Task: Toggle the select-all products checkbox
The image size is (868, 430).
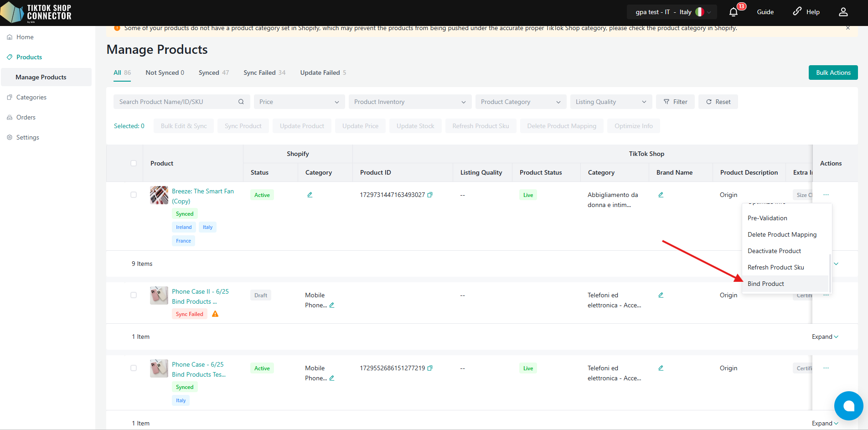Action: click(x=134, y=163)
